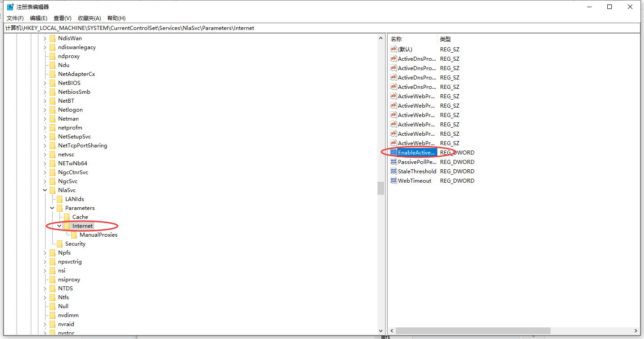The height and width of the screenshot is (339, 644).
Task: Expand the ndiswanlegacy key
Action: (x=45, y=47)
